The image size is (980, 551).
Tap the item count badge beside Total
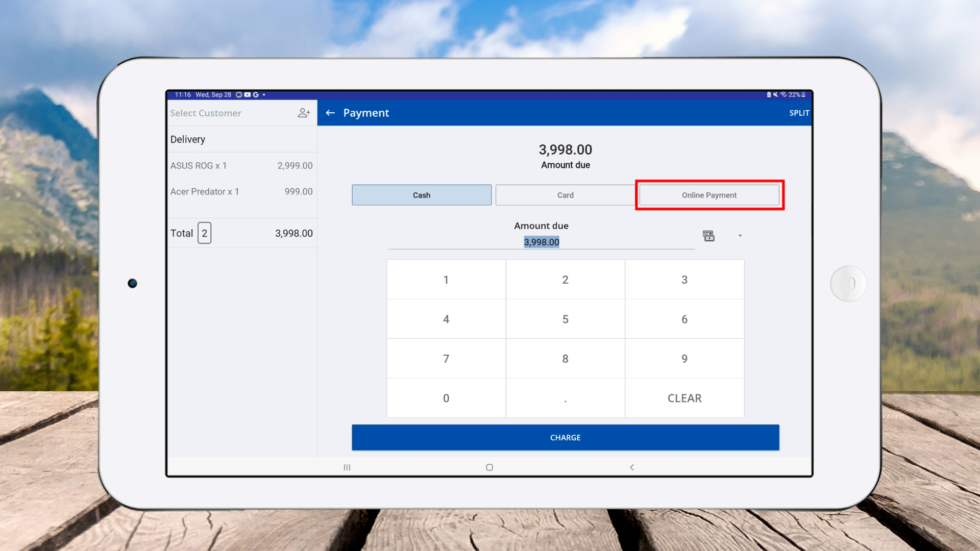pyautogui.click(x=204, y=233)
